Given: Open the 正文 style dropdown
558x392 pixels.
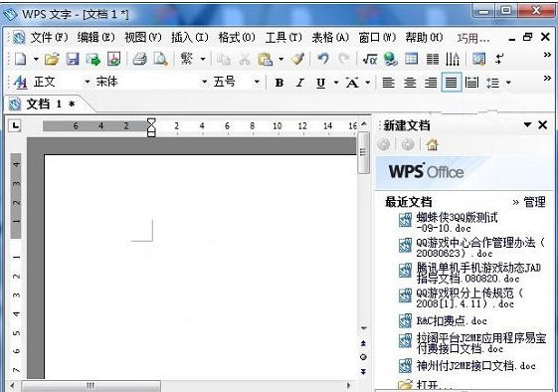Looking at the screenshot, I should coord(87,83).
